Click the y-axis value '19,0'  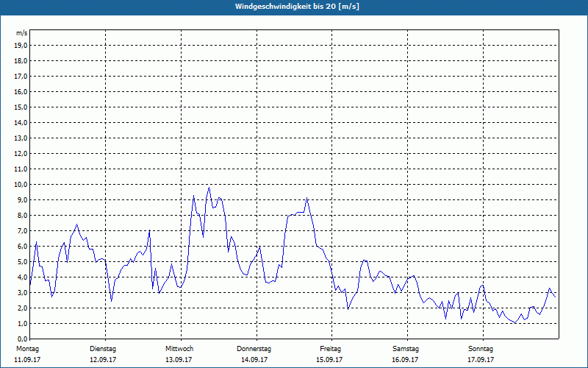tap(21, 46)
